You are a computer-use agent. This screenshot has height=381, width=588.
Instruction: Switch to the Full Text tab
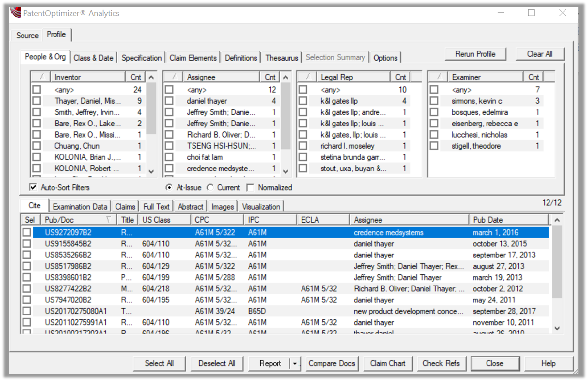point(156,207)
